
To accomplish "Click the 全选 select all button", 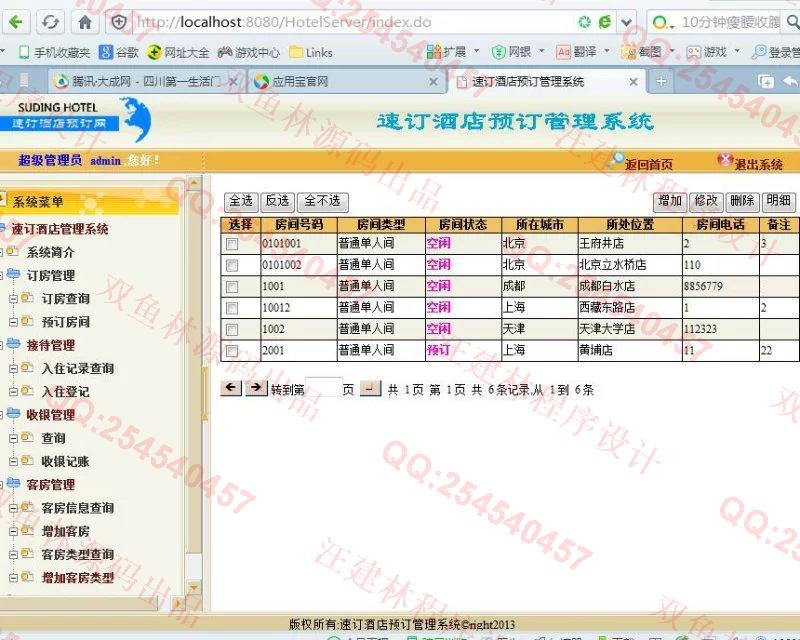I will [241, 201].
